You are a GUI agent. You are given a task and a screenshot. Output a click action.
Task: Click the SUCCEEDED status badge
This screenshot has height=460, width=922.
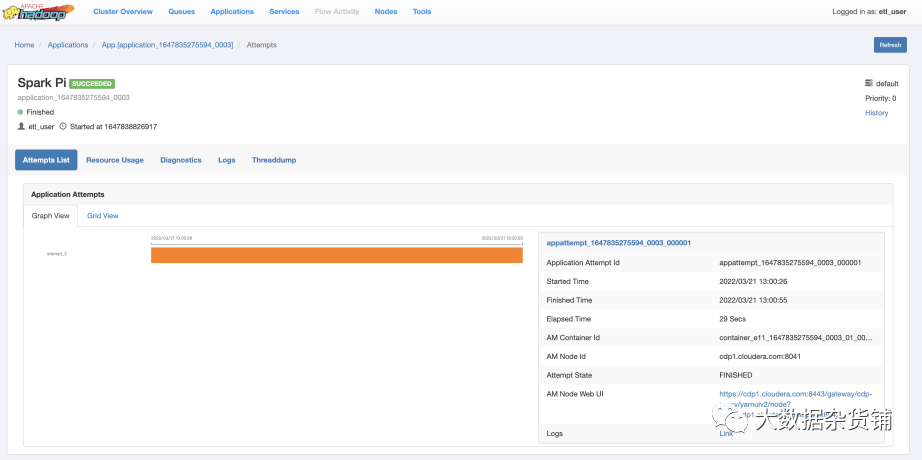tap(92, 84)
